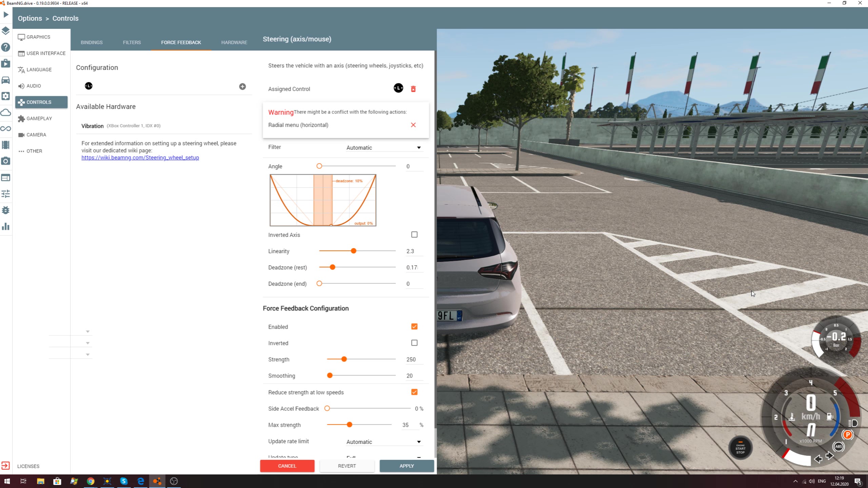Toggle the Force Feedback Inverted checkbox
Viewport: 868px width, 488px height.
(414, 343)
